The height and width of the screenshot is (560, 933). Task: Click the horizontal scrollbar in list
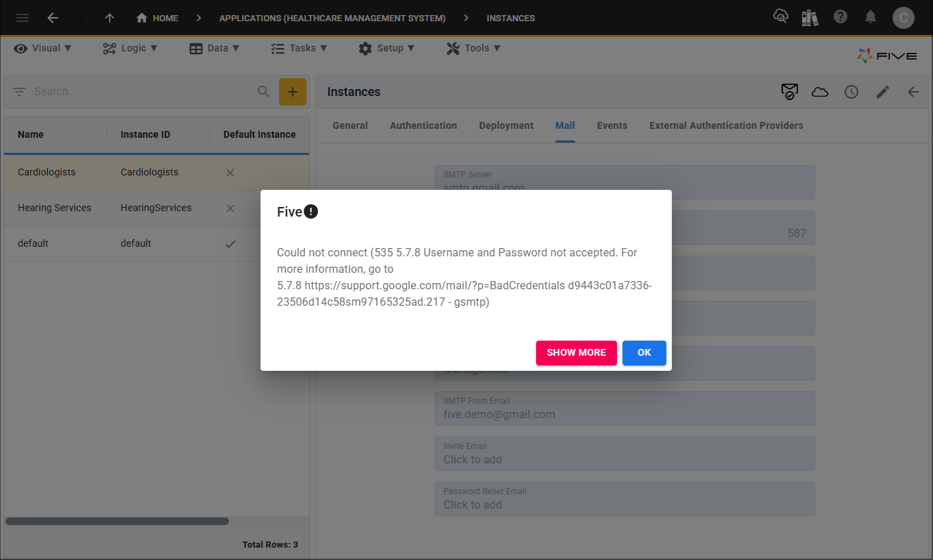pos(117,521)
